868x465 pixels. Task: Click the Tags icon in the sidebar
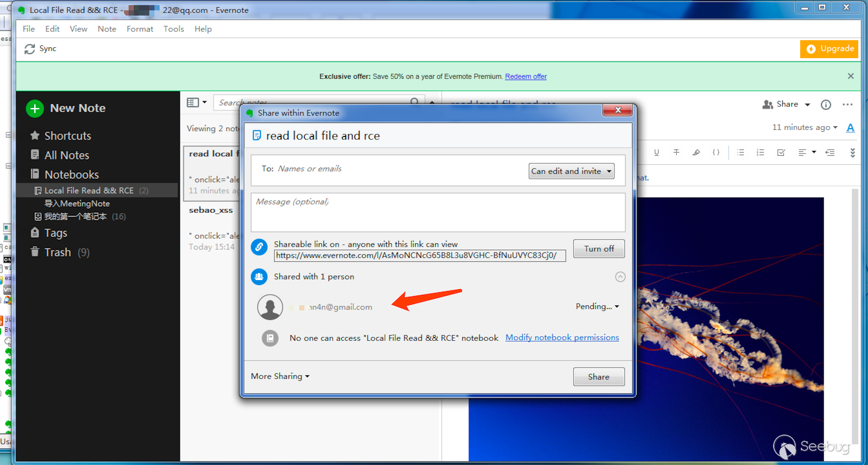tap(35, 233)
